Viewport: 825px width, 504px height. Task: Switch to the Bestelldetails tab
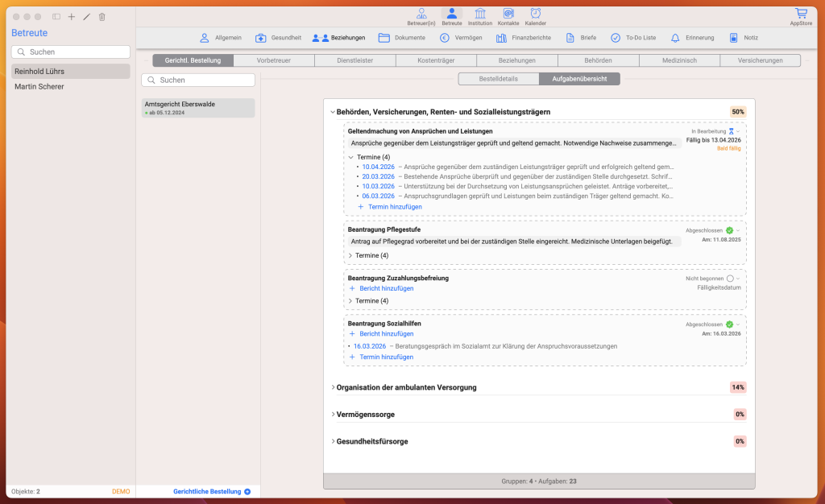pos(499,79)
